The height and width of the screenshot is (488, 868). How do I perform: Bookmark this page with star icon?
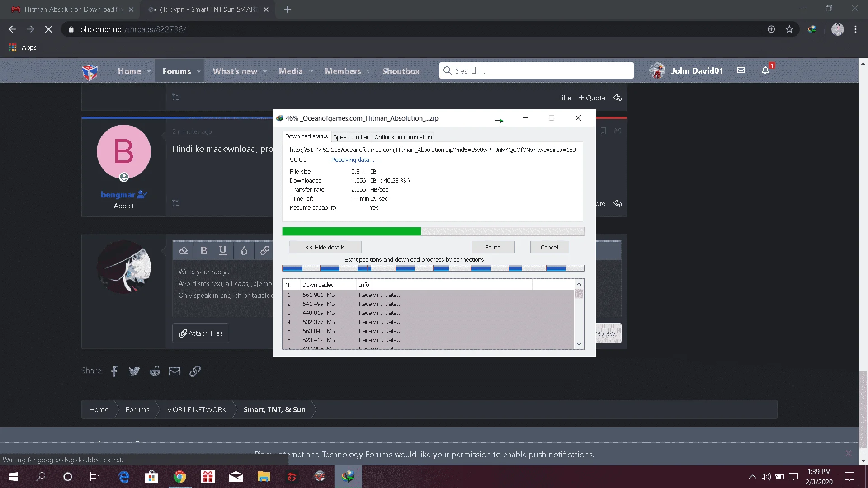789,29
